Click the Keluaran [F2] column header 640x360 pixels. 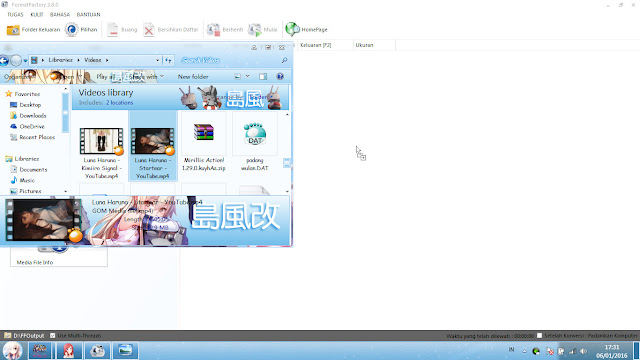click(325, 45)
